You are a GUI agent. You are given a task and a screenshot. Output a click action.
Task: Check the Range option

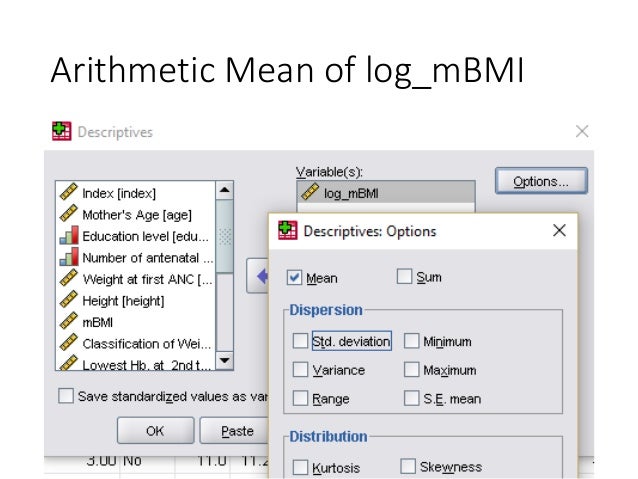(300, 398)
